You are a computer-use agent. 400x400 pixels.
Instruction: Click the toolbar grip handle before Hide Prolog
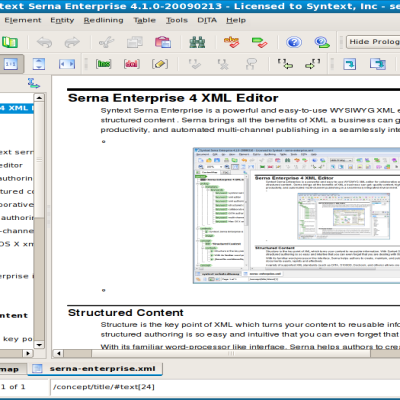click(341, 42)
